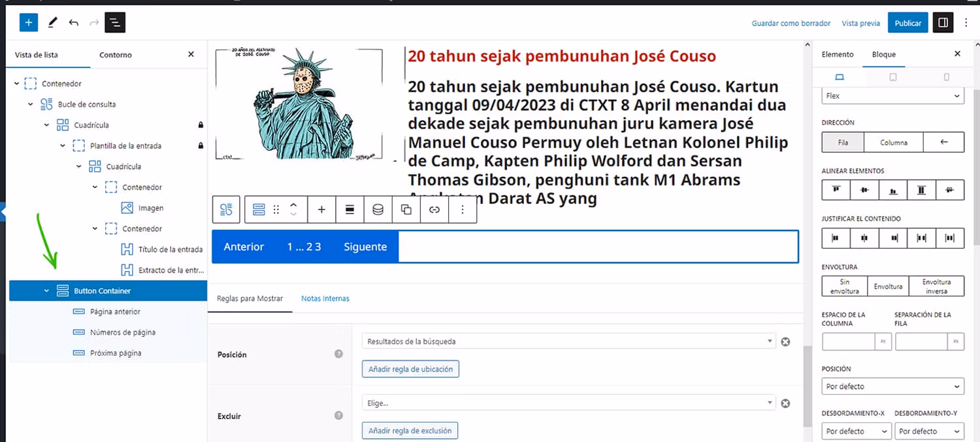
Task: Click the block drag handle
Action: [276, 210]
